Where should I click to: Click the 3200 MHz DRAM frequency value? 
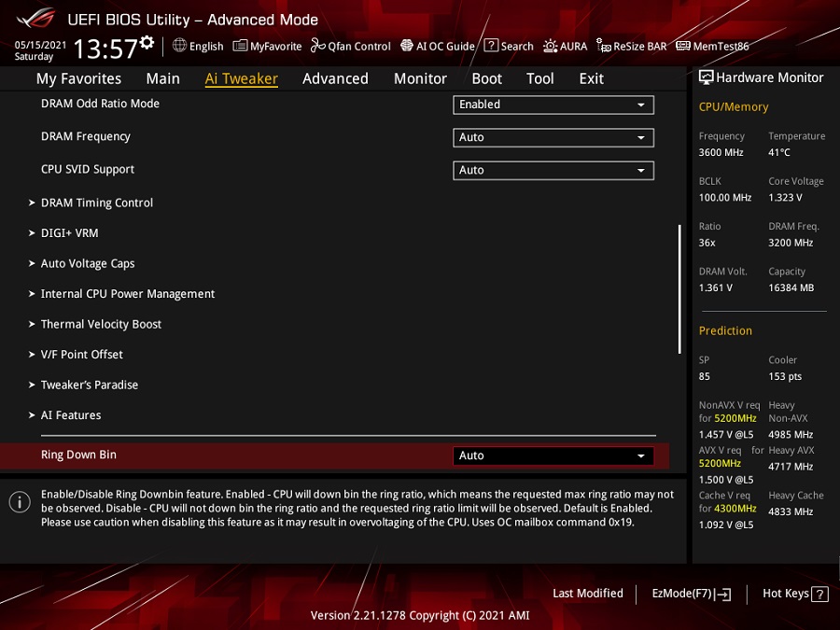click(791, 243)
